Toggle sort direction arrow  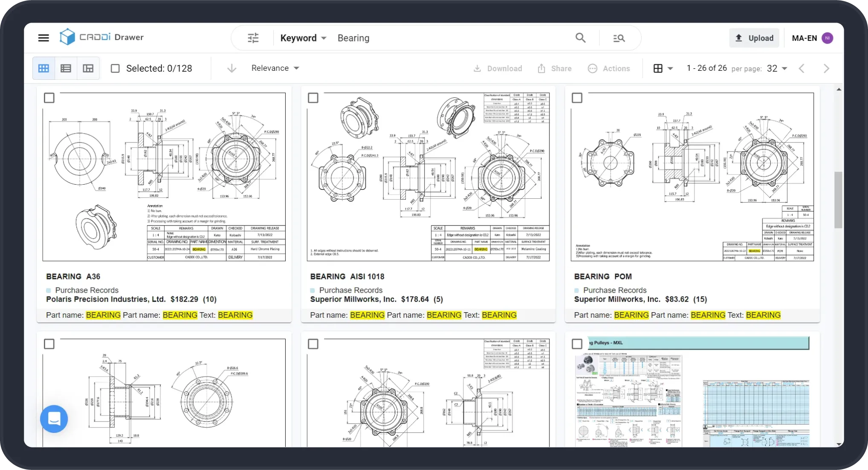(x=231, y=68)
